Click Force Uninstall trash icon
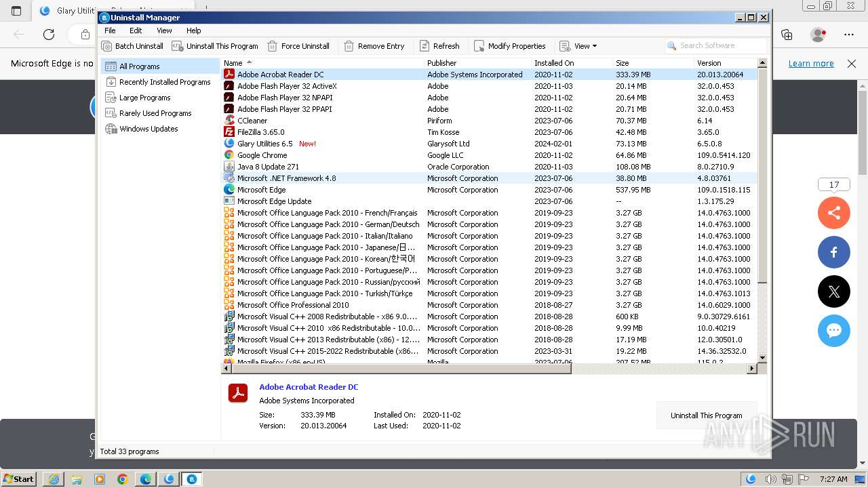868x488 pixels. 272,46
